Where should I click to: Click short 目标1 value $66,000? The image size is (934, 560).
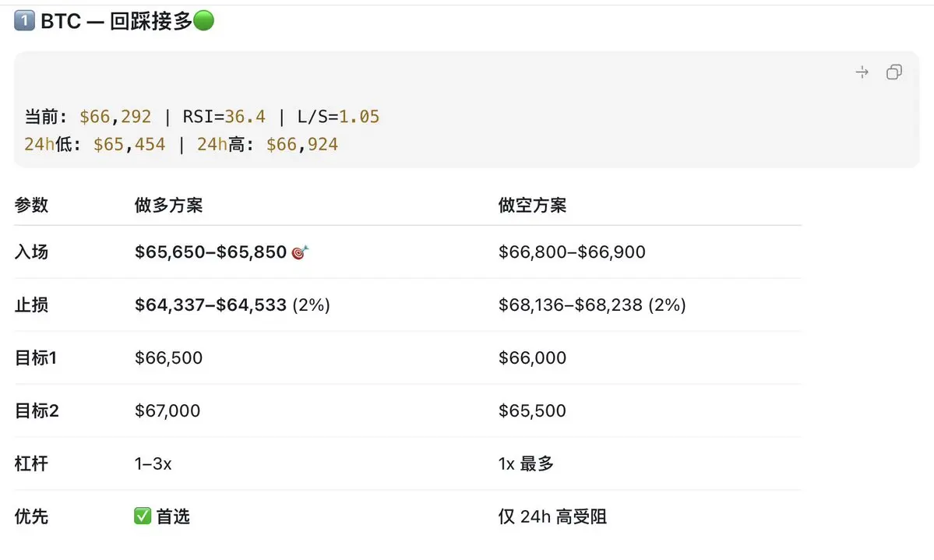[x=533, y=357]
